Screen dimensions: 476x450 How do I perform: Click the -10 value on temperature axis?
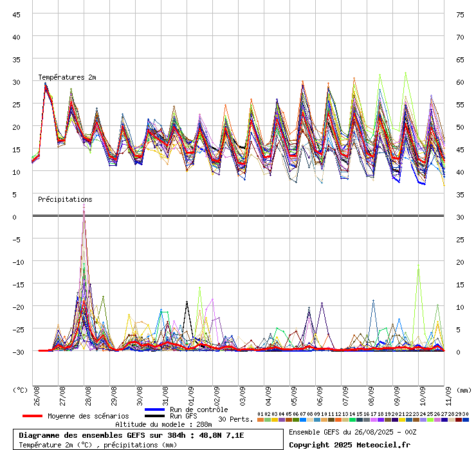tap(18, 262)
